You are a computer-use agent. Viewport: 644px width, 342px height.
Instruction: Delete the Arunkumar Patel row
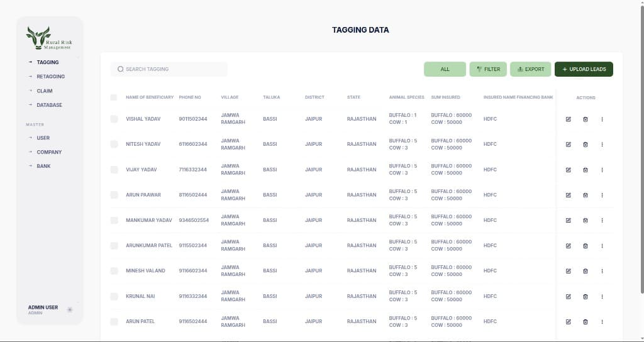[586, 246]
